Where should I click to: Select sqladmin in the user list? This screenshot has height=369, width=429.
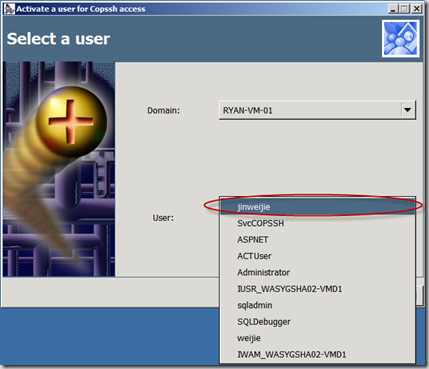pyautogui.click(x=317, y=305)
